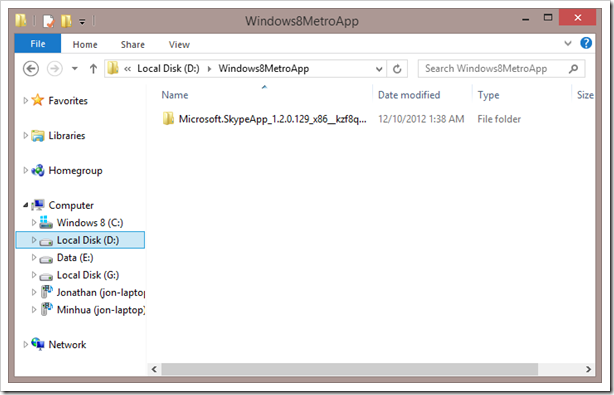
Task: Click the Back navigation arrow
Action: (31, 69)
